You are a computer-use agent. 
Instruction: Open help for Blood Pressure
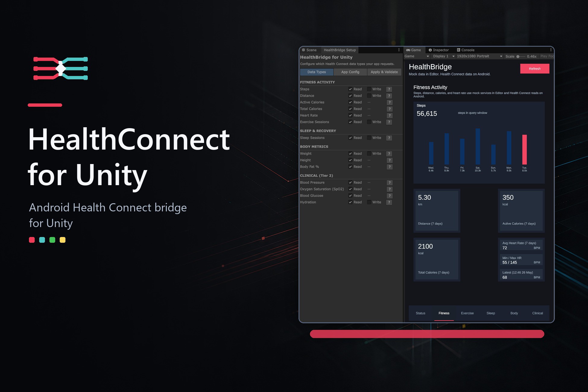(x=390, y=183)
